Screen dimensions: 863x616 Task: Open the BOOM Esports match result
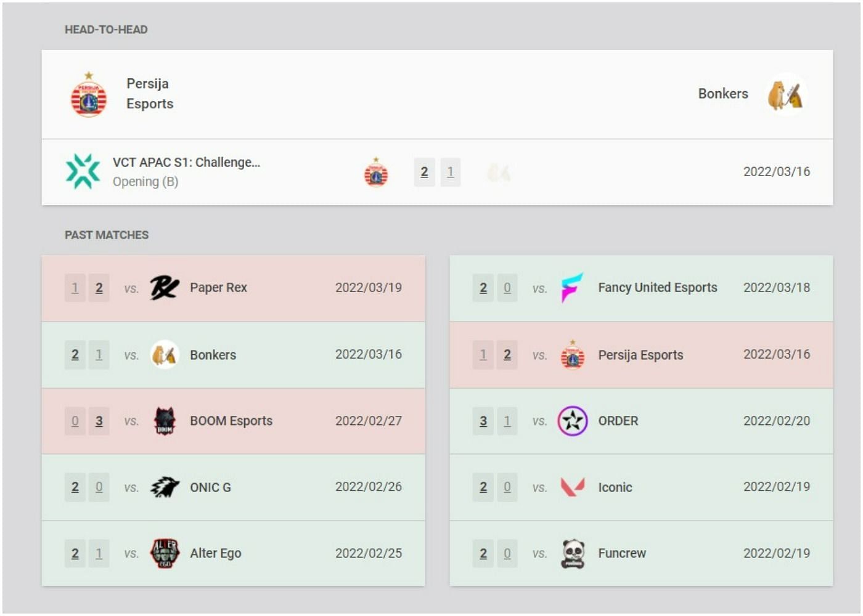coord(233,421)
